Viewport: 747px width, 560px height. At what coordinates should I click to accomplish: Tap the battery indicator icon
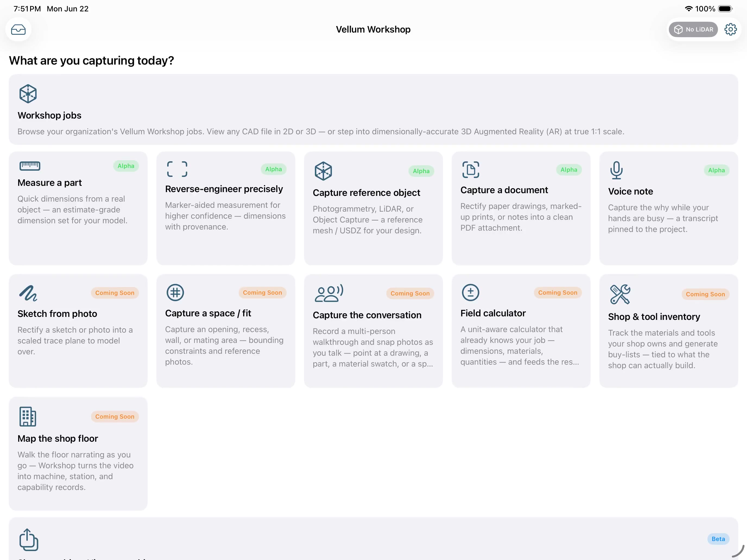[725, 9]
